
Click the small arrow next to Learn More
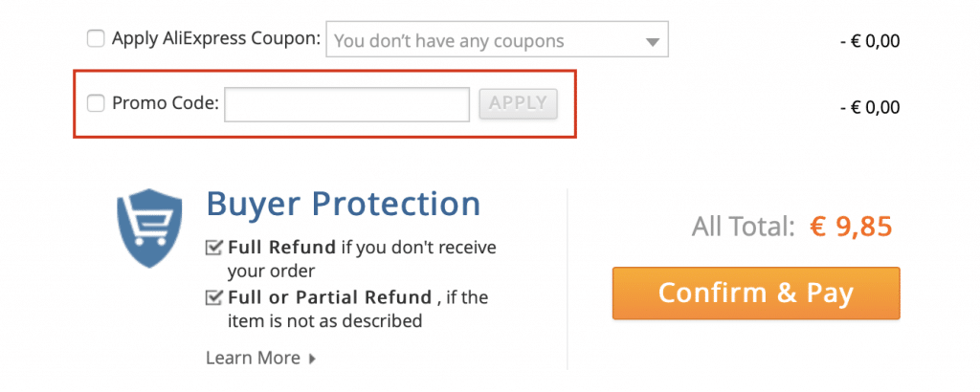pos(312,359)
